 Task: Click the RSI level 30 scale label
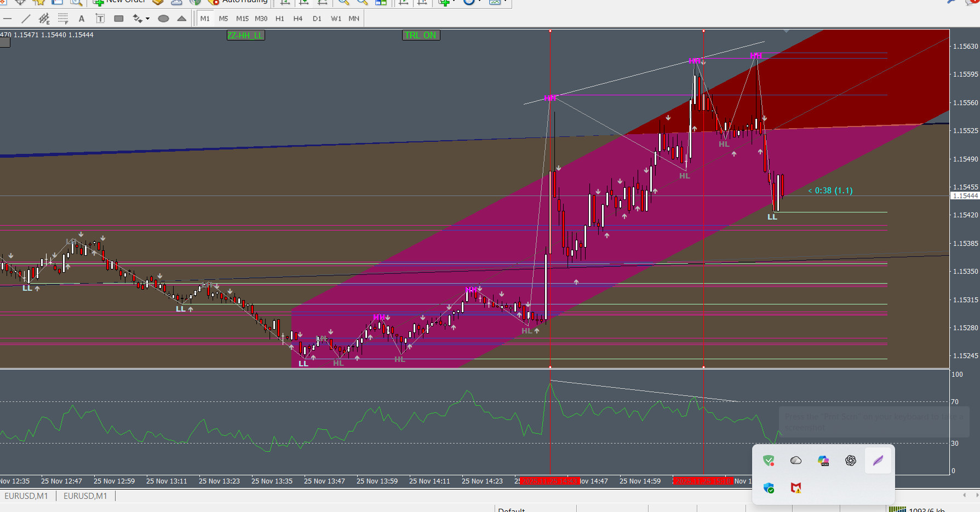[x=955, y=444]
